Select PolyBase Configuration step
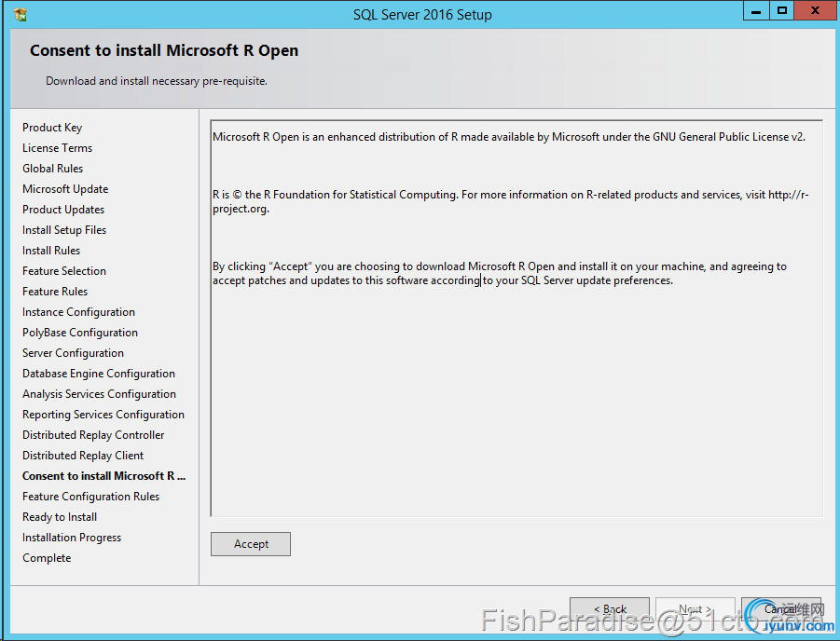The image size is (840, 641). point(80,333)
